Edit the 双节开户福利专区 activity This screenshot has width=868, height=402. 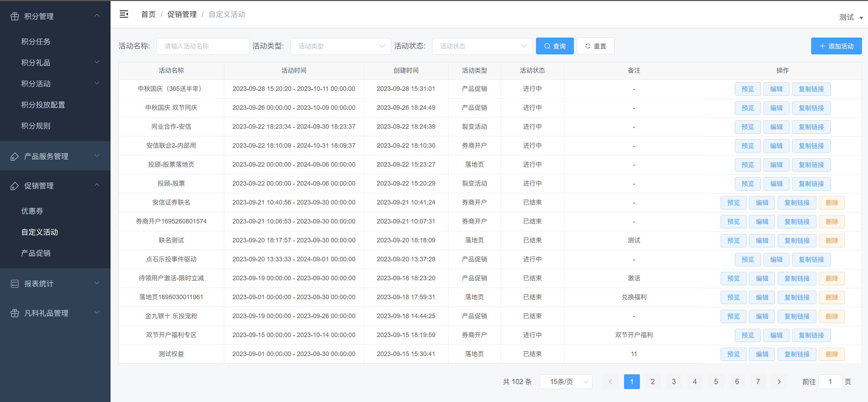[x=776, y=335]
